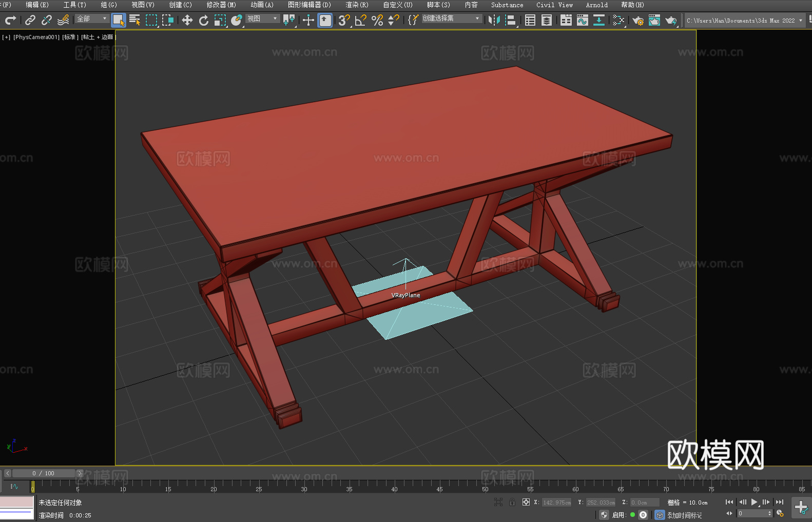
Task: Click 添加时间标记 in status bar
Action: 685,515
